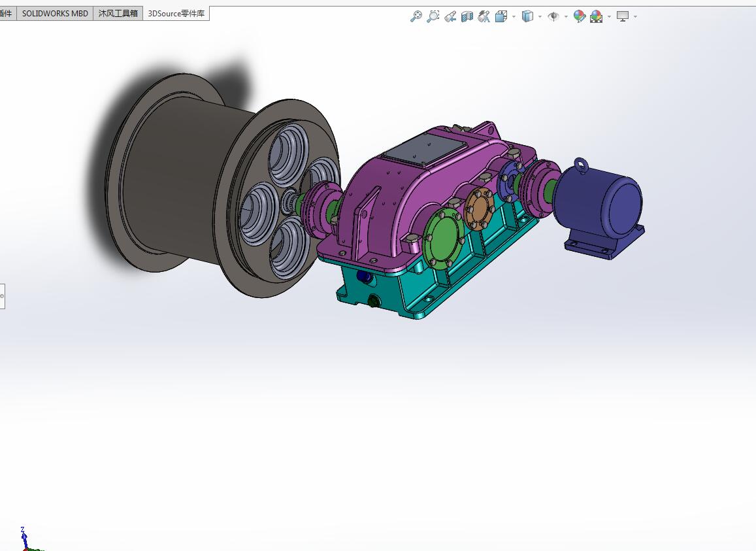
Task: Open the 沐风工具箱 tab
Action: (117, 12)
